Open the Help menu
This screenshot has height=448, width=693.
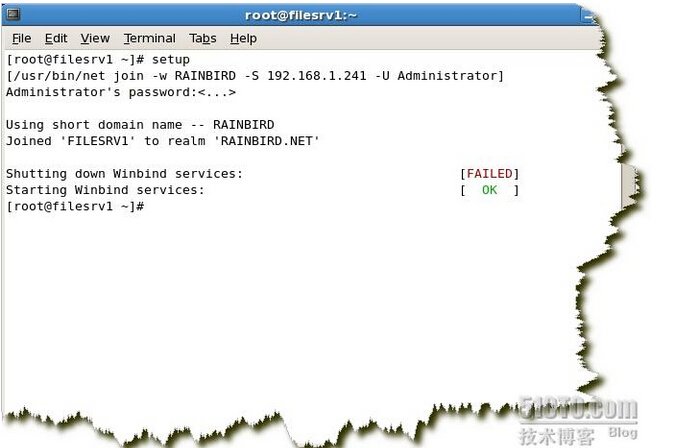coord(243,38)
